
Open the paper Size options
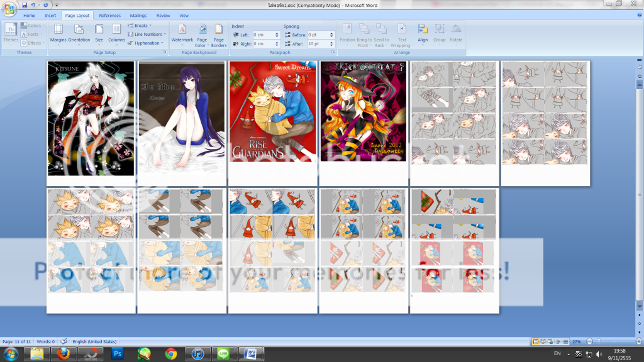pyautogui.click(x=99, y=34)
